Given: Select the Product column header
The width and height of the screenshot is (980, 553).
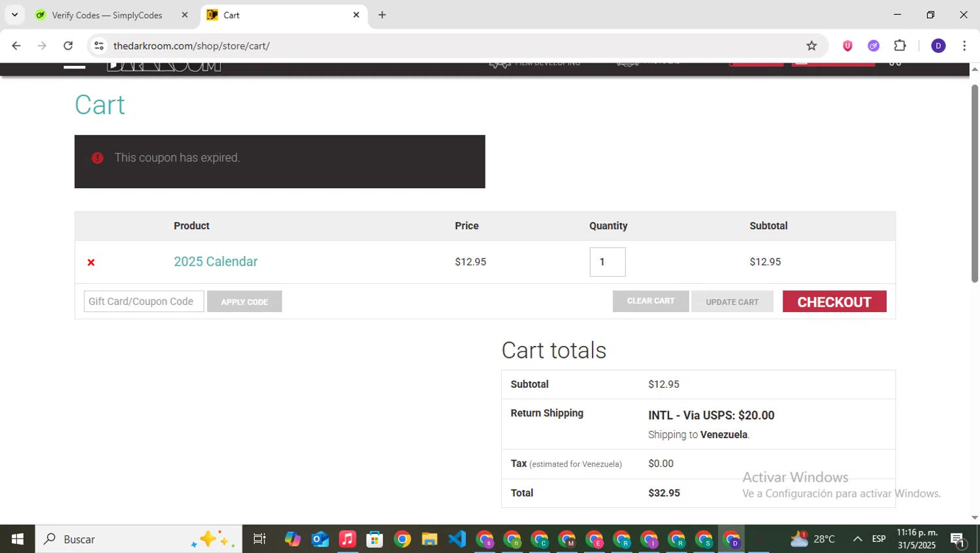Looking at the screenshot, I should tap(191, 226).
